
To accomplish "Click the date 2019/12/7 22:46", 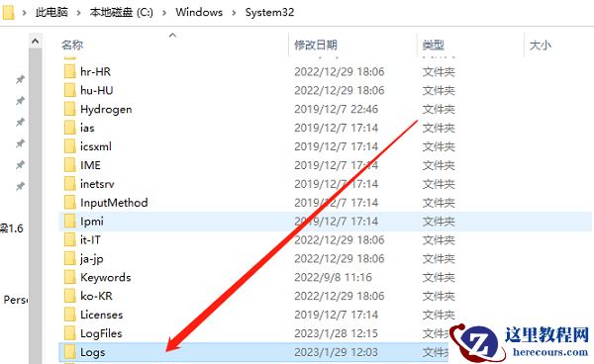I will 336,109.
